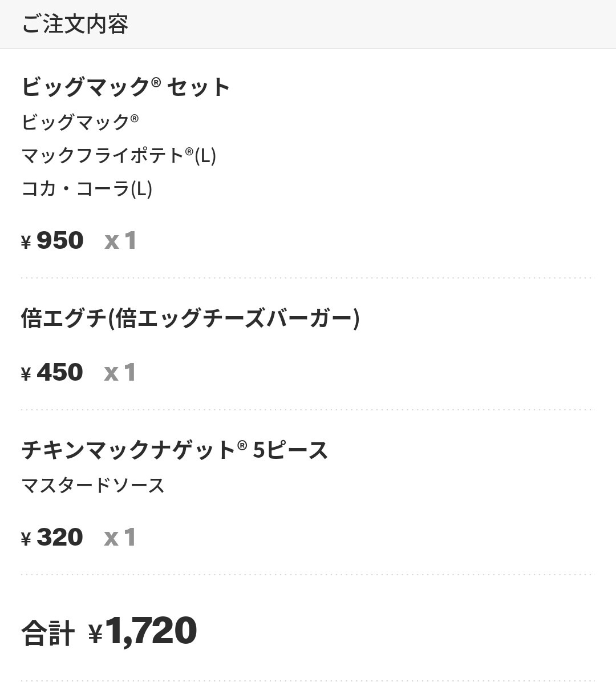Screen dimensions: 616x682
Task: Tap the x1 quantity beside ¥450
Action: pyautogui.click(x=120, y=373)
